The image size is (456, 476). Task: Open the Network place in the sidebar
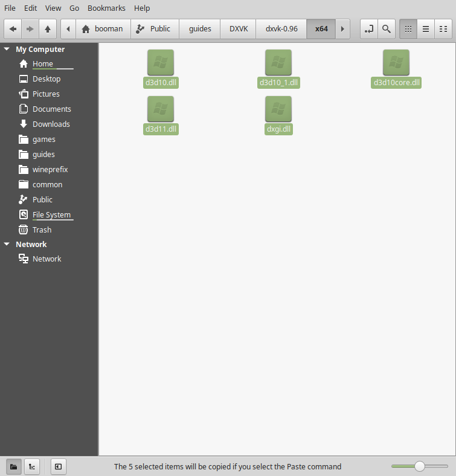[x=49, y=259]
